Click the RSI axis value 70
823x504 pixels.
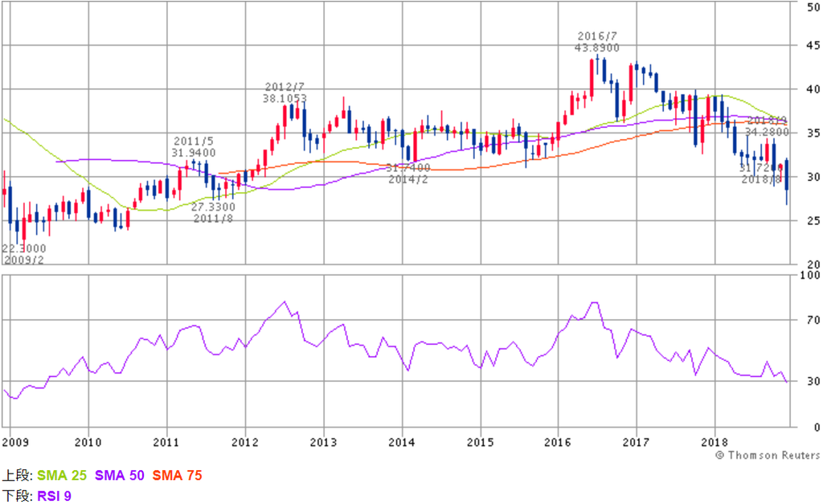coord(813,320)
